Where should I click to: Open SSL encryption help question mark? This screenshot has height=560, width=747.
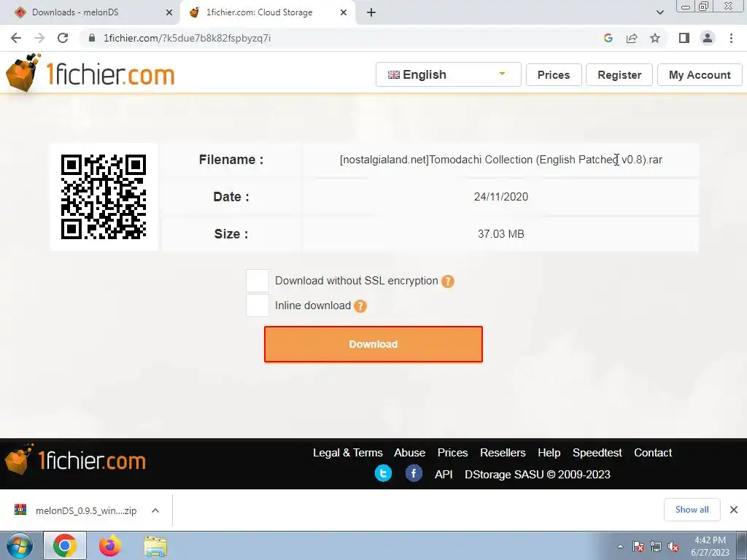click(x=448, y=281)
